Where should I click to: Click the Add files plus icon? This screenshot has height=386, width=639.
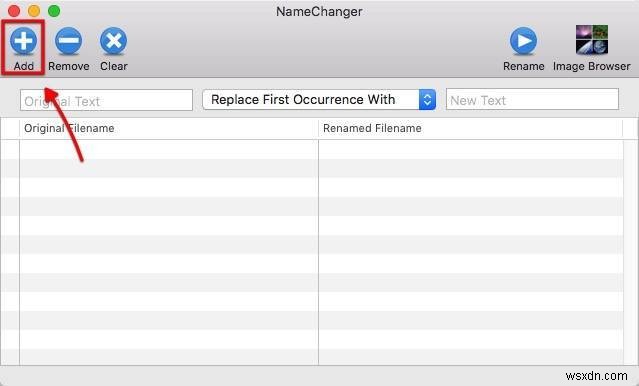tap(23, 41)
